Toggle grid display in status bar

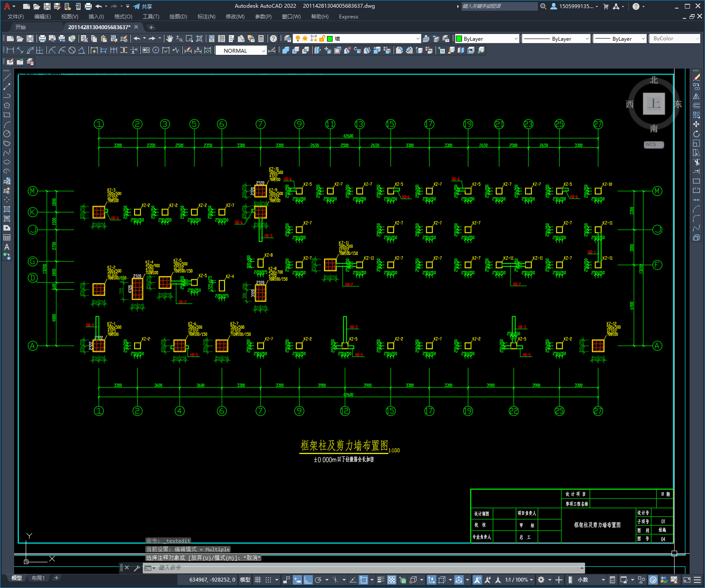[x=258, y=580]
